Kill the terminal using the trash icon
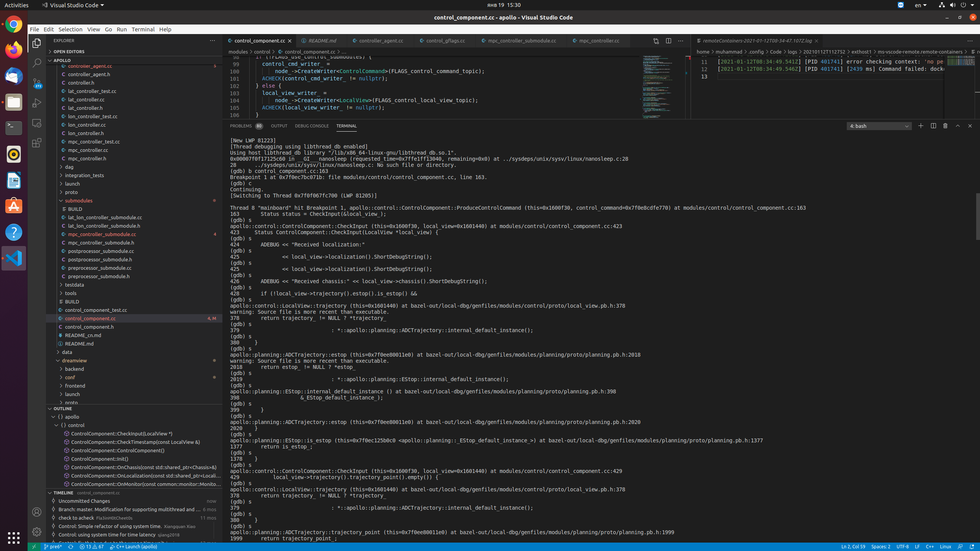The image size is (980, 551). click(945, 126)
